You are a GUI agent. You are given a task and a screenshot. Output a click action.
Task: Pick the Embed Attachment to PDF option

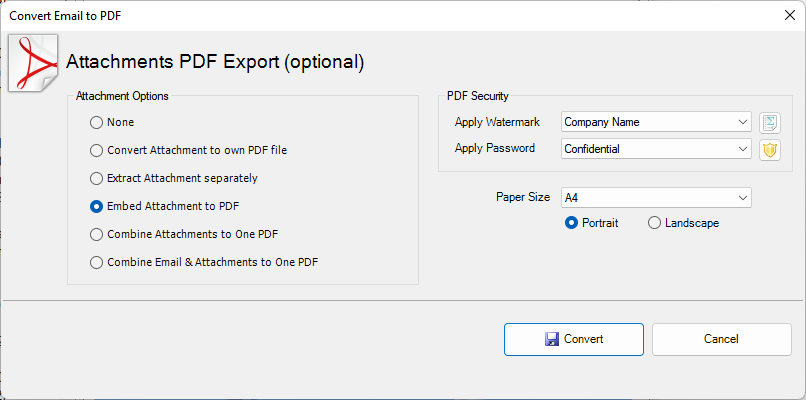97,207
